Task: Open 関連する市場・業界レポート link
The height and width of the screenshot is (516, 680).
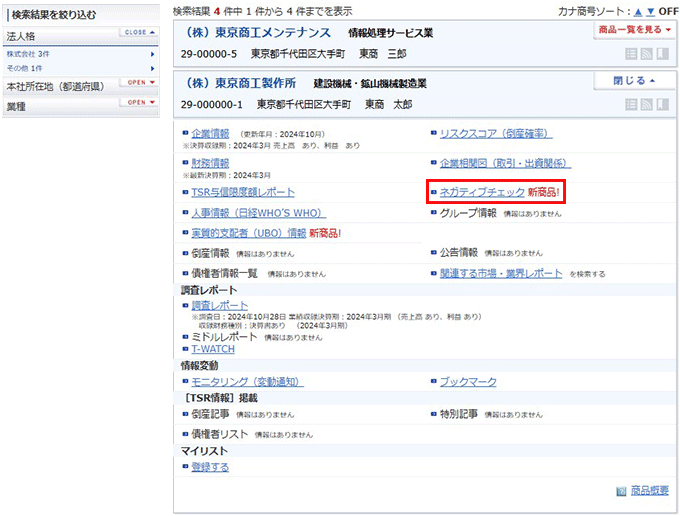Action: pyautogui.click(x=501, y=274)
